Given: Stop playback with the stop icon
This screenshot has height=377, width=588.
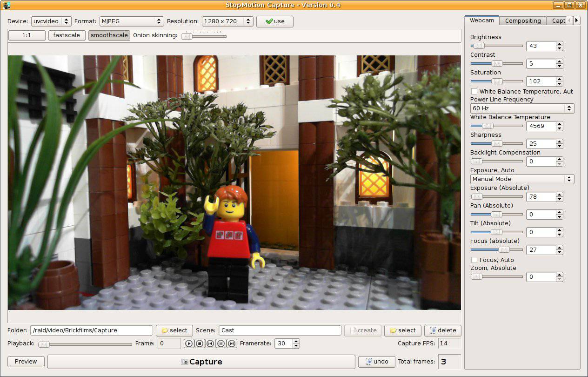Looking at the screenshot, I should coord(200,343).
